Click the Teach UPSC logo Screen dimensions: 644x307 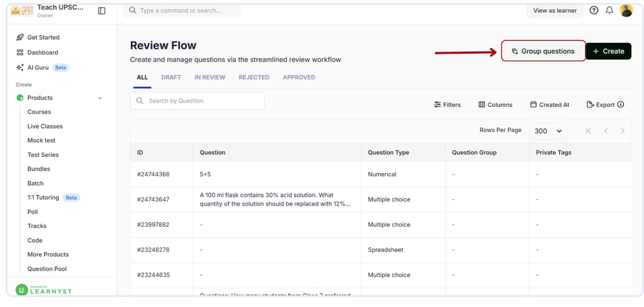[22, 11]
